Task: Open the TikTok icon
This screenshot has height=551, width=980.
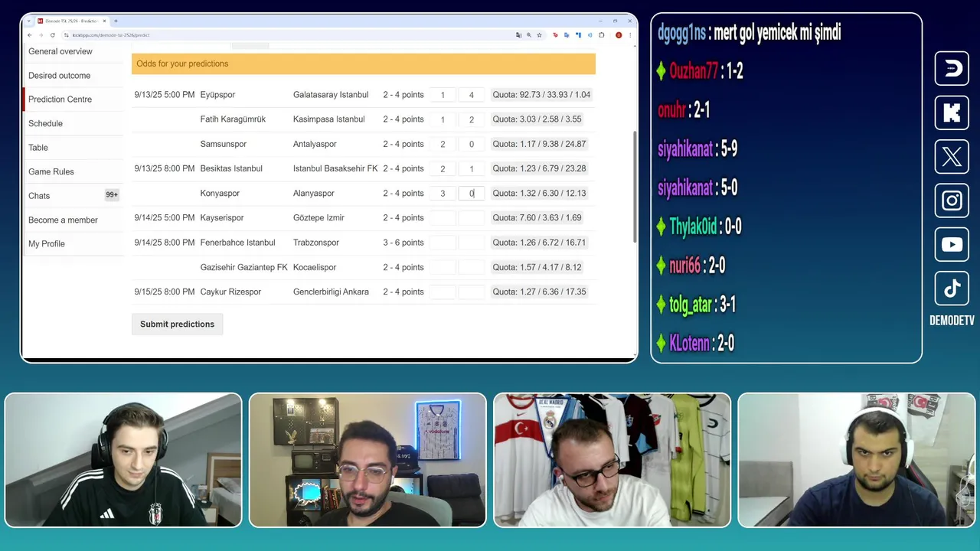Action: point(952,289)
